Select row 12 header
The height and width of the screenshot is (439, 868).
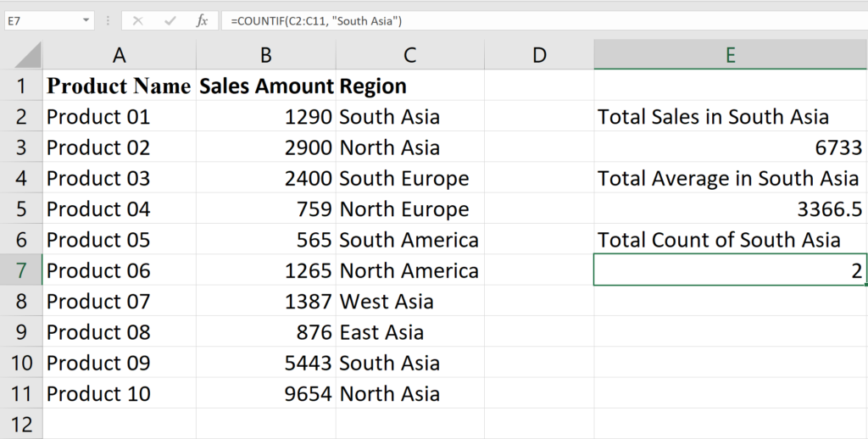[x=21, y=424]
